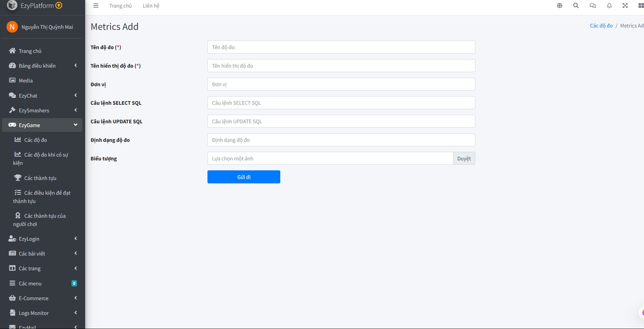Open the apps grid icon
Image resolution: width=644 pixels, height=329 pixels.
coord(641,5)
